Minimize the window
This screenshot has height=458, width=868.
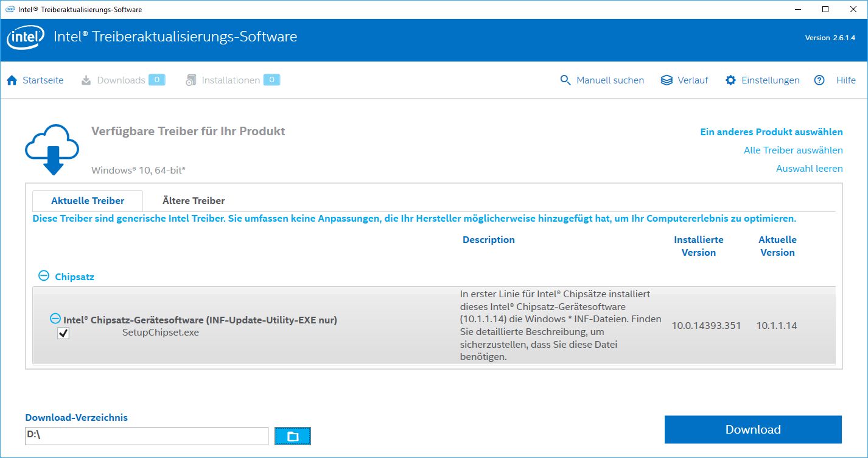798,9
